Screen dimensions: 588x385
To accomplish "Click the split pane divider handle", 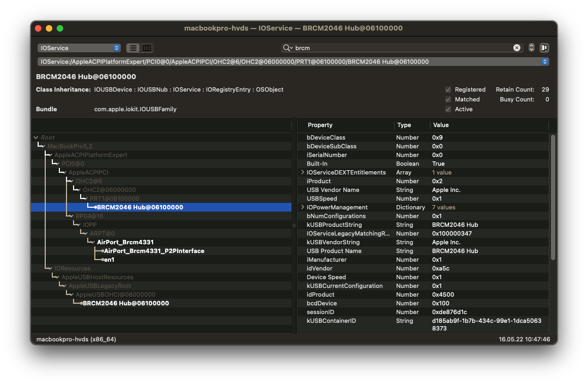I will coord(294,226).
